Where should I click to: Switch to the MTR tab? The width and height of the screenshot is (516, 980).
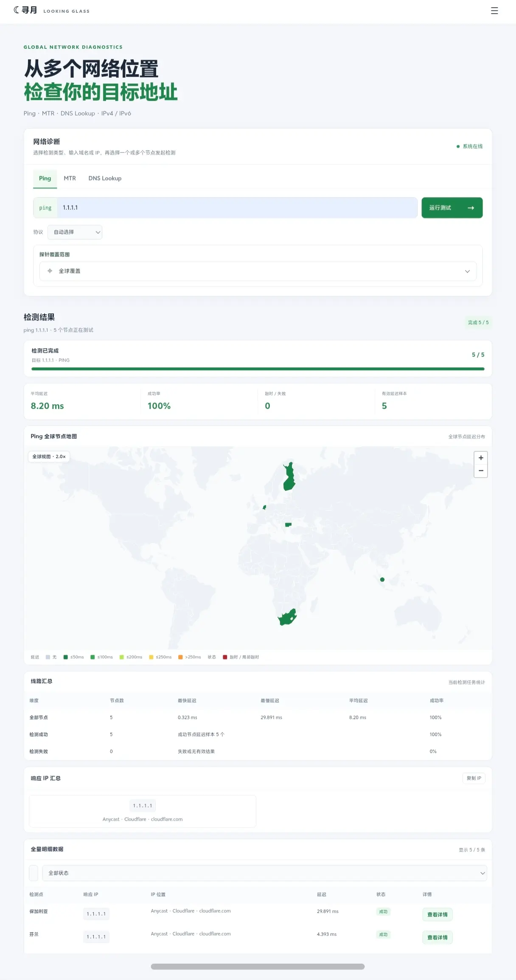click(70, 178)
